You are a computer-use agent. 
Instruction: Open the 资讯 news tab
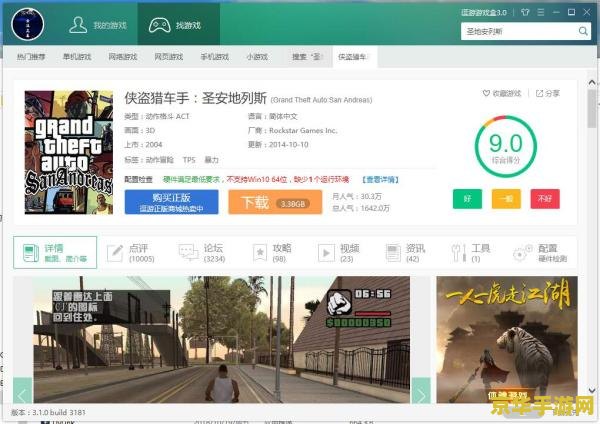(x=405, y=253)
